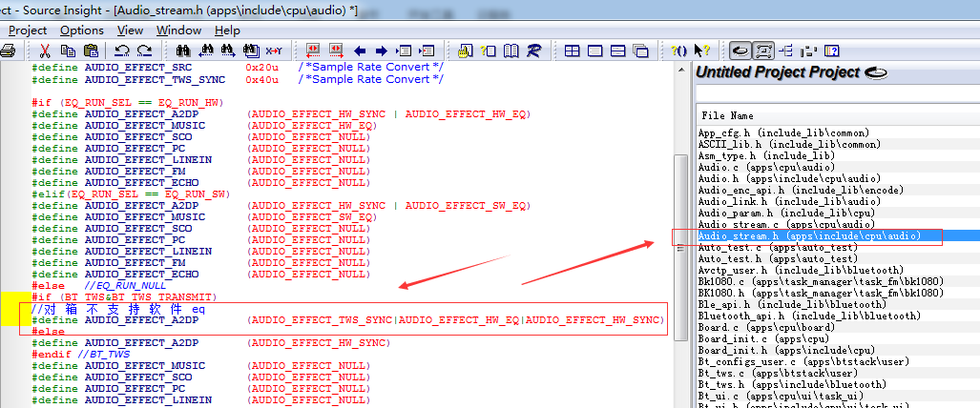Open Search with the plain binoculars icon
This screenshot has height=408, width=980.
(x=183, y=51)
